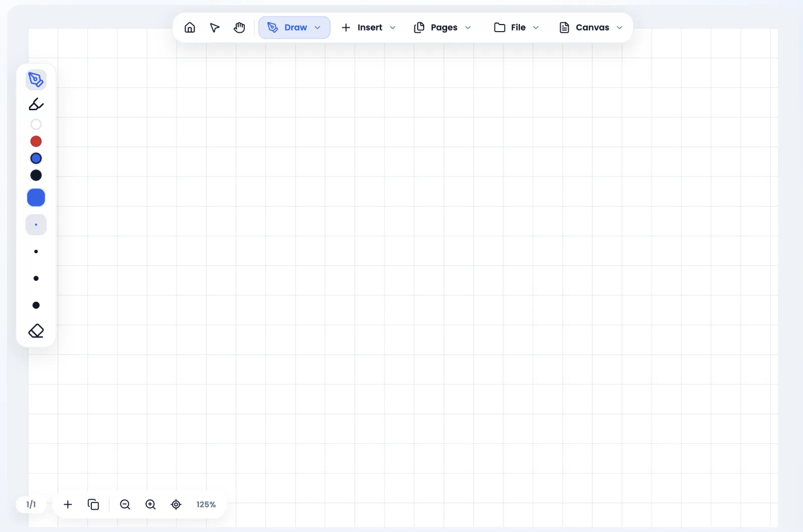
Task: Open the Insert dropdown menu
Action: [x=369, y=28]
